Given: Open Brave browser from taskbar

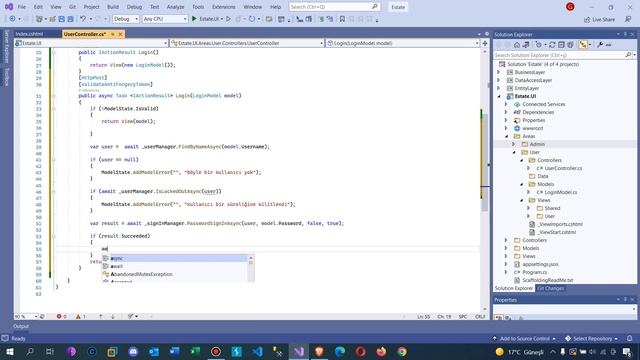Looking at the screenshot, I should click(319, 351).
